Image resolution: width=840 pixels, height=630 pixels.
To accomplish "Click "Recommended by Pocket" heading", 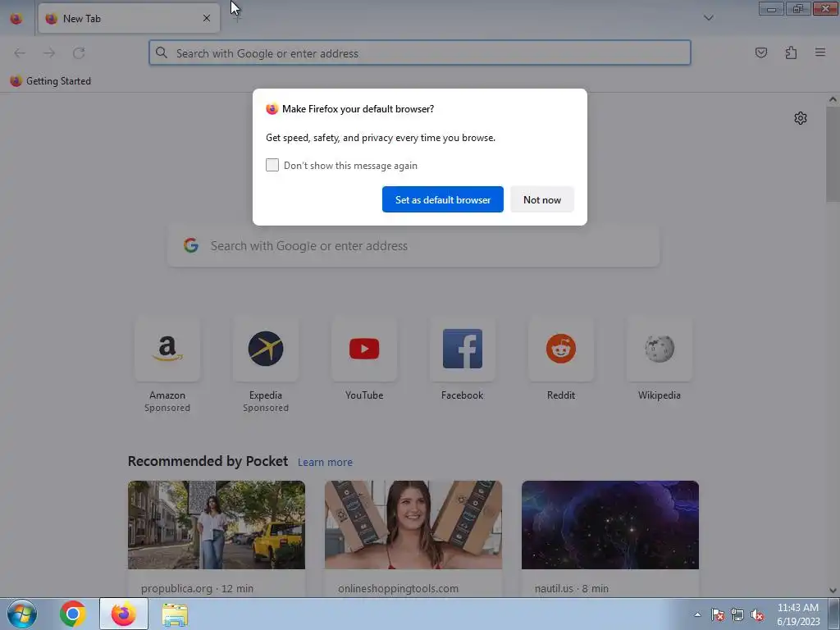I will [x=208, y=461].
